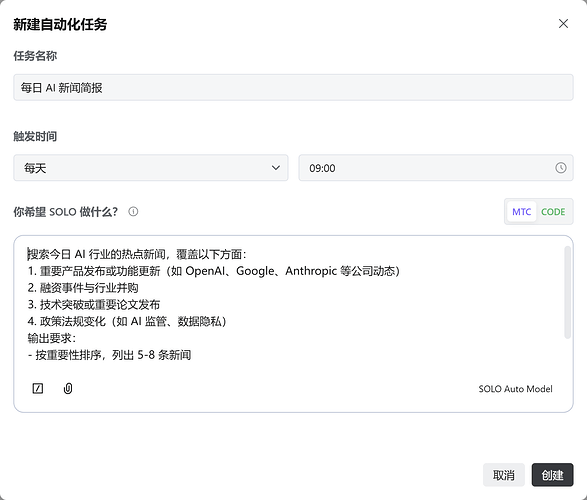Expand the 每天 frequency dropdown
This screenshot has height=500, width=587.
(x=151, y=168)
